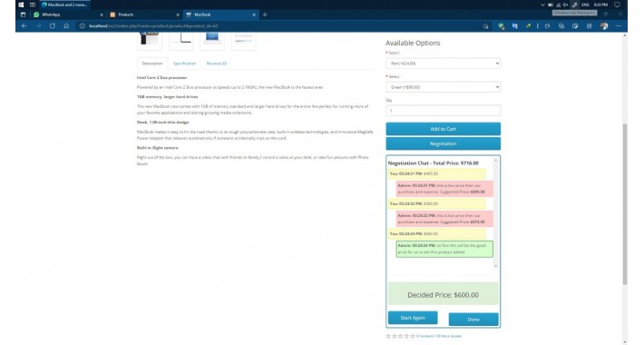Click the Admin Suggested Price $695.00 message

click(x=444, y=189)
